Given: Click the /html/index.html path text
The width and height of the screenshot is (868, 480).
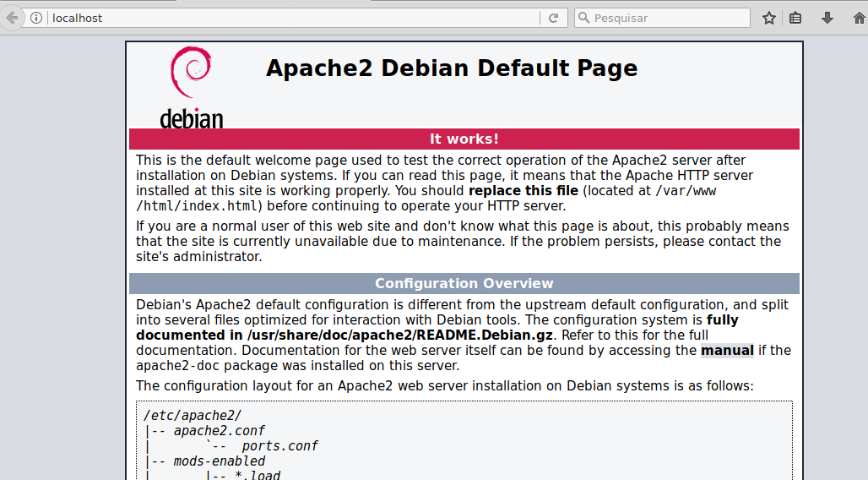Looking at the screenshot, I should [197, 206].
